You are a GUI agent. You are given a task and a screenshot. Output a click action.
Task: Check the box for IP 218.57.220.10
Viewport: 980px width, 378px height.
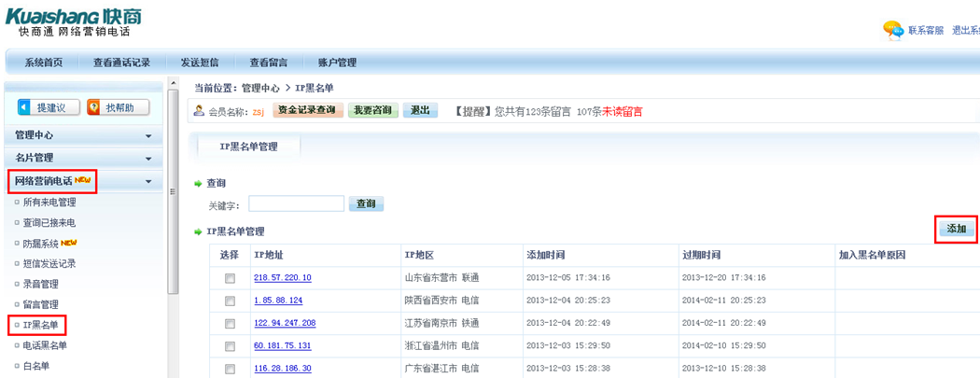click(x=230, y=278)
